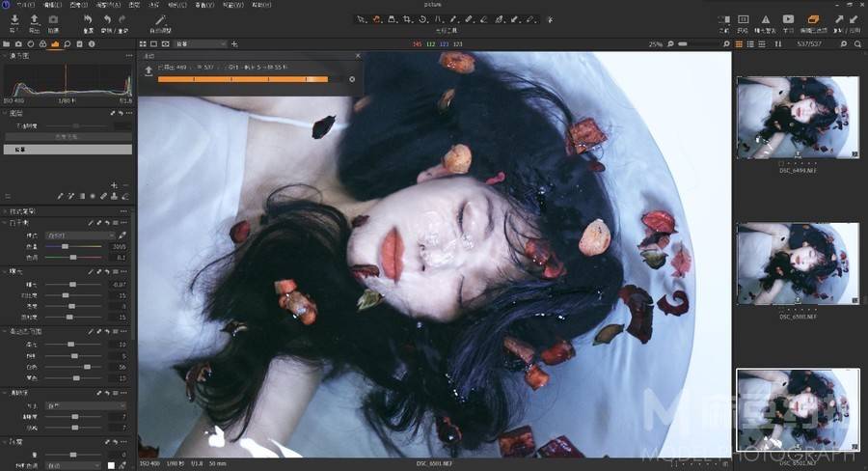Click the Copy adjustments up-arrow icon
This screenshot has height=471, width=868.
(840, 19)
